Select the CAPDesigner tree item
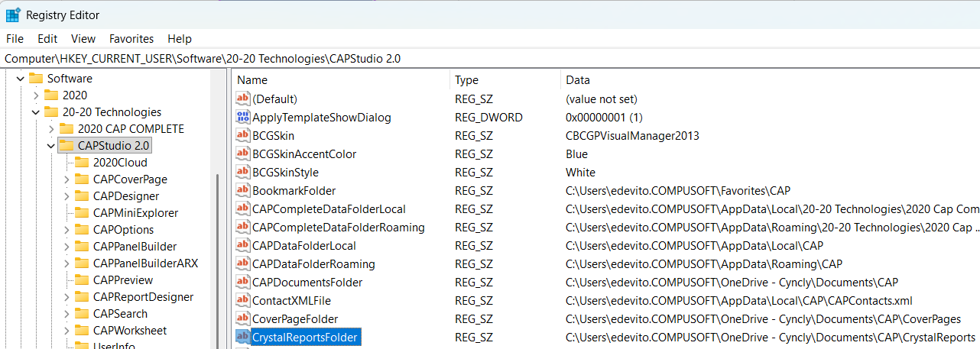 pos(126,196)
